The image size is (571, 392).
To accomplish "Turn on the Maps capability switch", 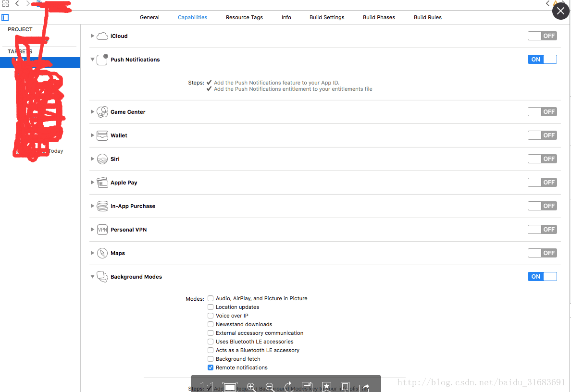I will click(x=542, y=253).
